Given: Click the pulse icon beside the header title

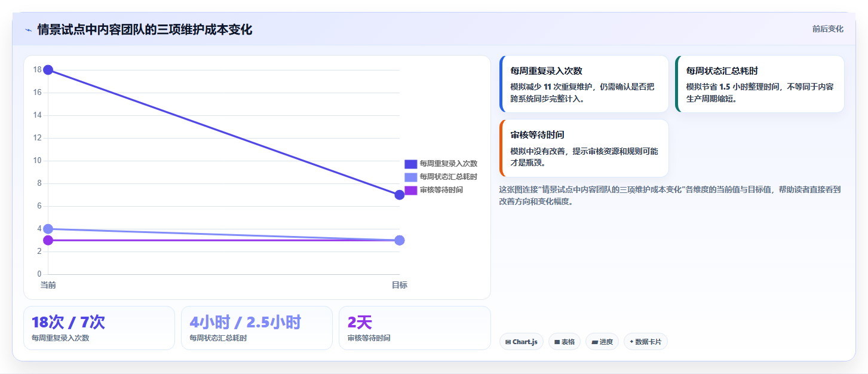Looking at the screenshot, I should click(x=28, y=30).
